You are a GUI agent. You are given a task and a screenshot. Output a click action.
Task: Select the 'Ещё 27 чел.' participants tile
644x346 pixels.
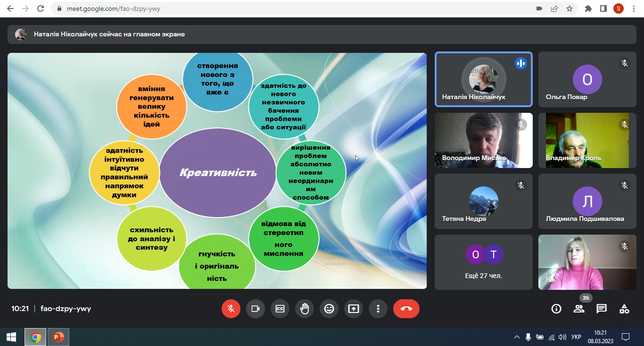coord(484,262)
